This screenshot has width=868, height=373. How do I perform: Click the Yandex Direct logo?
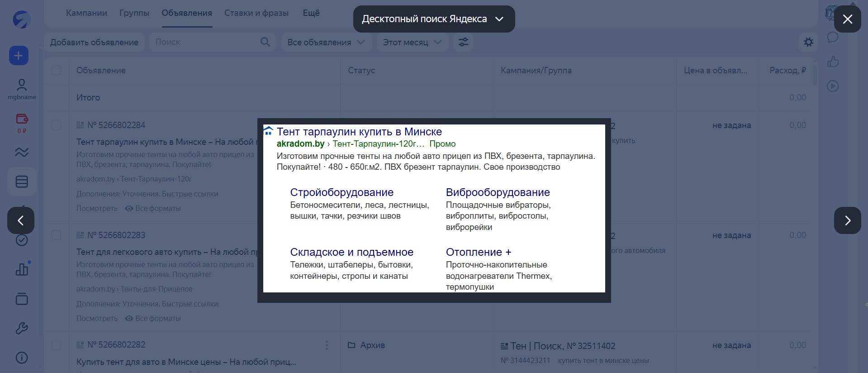(x=21, y=19)
